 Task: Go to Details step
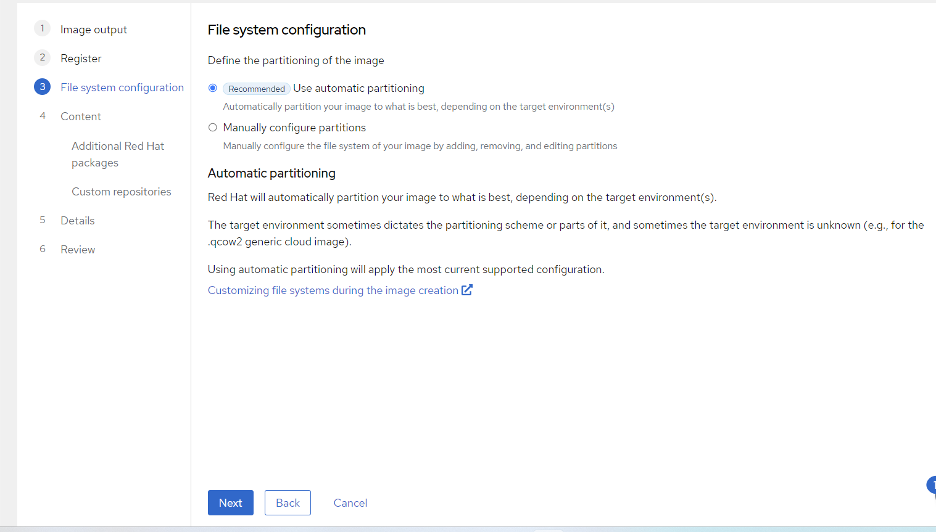(x=78, y=220)
